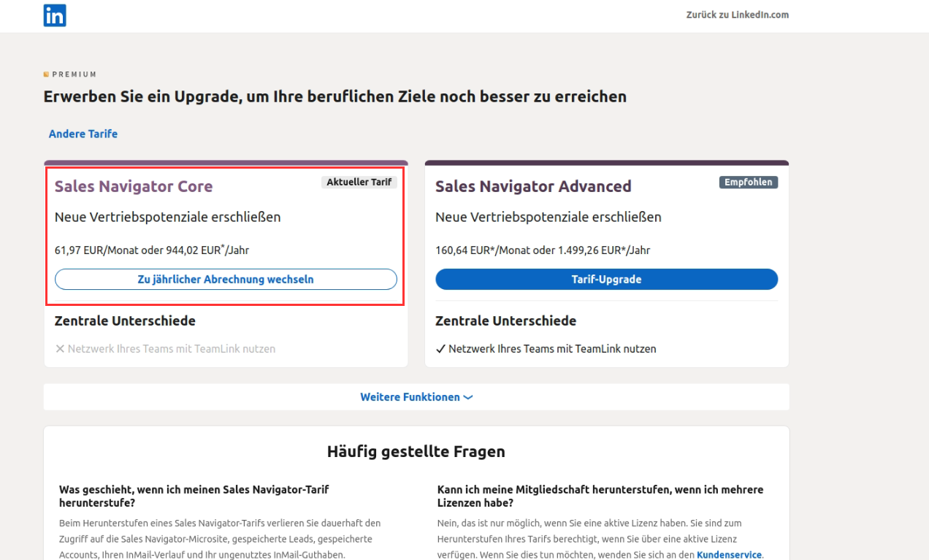Click the Häufig gestellte Fragen heading
This screenshot has width=929, height=560.
click(416, 452)
